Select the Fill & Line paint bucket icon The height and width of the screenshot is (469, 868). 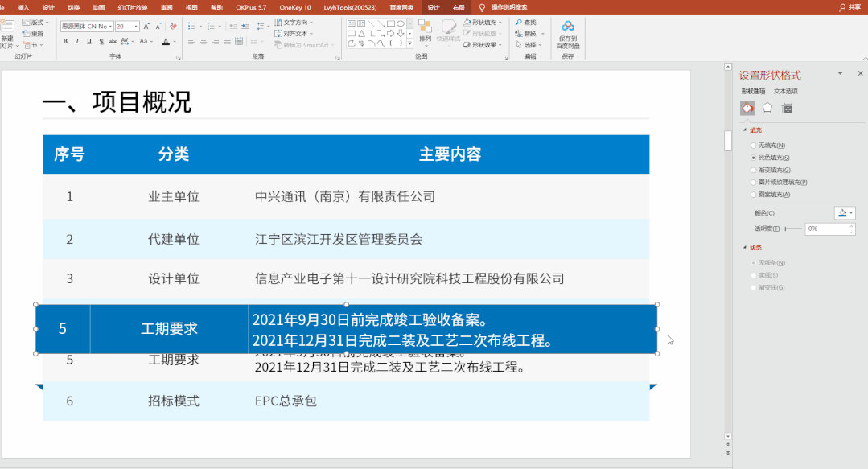point(747,108)
